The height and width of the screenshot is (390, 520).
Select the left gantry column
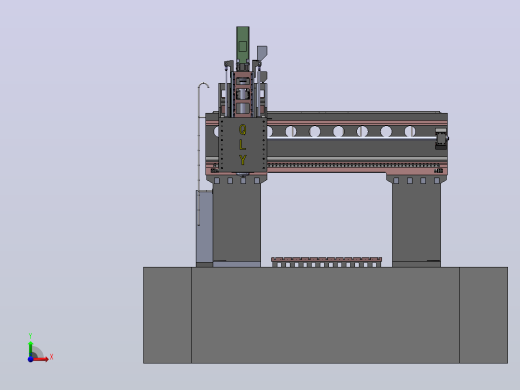tap(237, 222)
